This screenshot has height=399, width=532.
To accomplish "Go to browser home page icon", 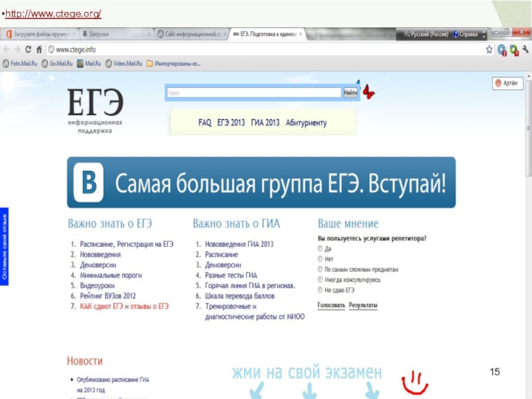I will [39, 49].
